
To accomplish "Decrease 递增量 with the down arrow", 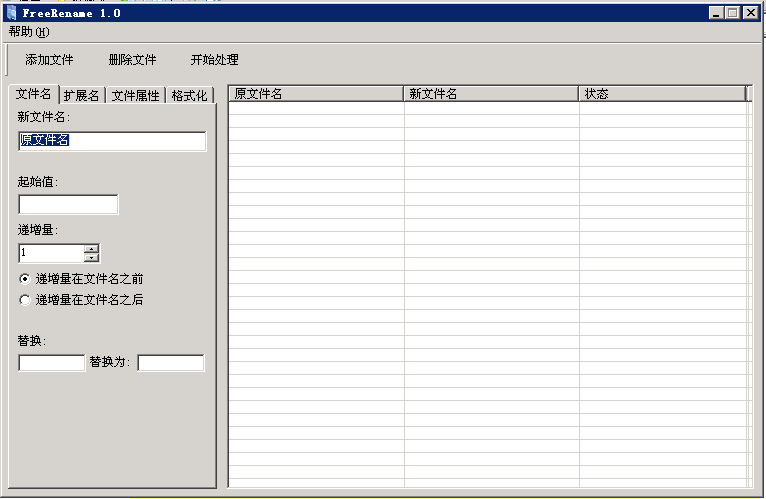I will pos(91,258).
